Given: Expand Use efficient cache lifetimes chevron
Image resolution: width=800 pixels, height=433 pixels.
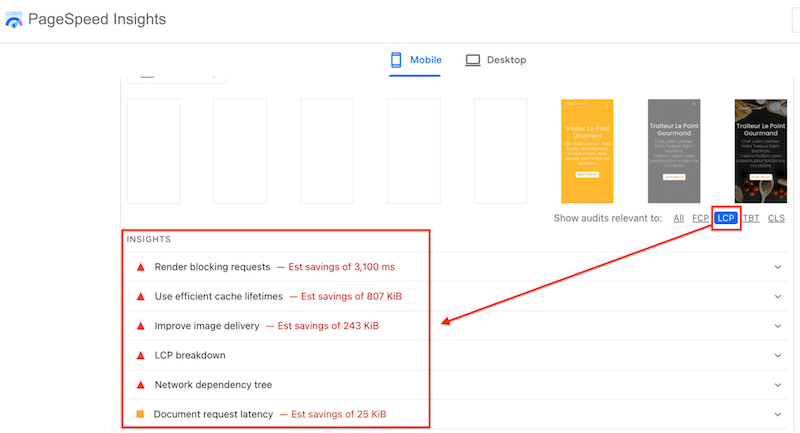Looking at the screenshot, I should click(778, 296).
